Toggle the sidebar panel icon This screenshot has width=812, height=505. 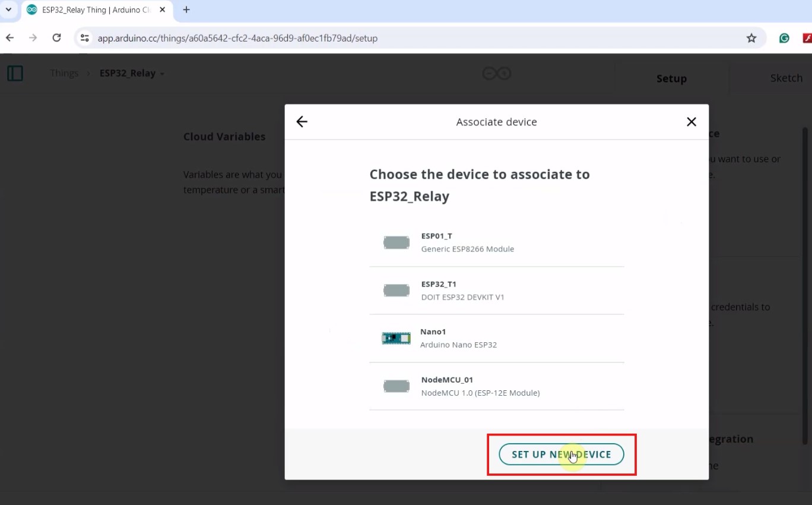pyautogui.click(x=15, y=73)
